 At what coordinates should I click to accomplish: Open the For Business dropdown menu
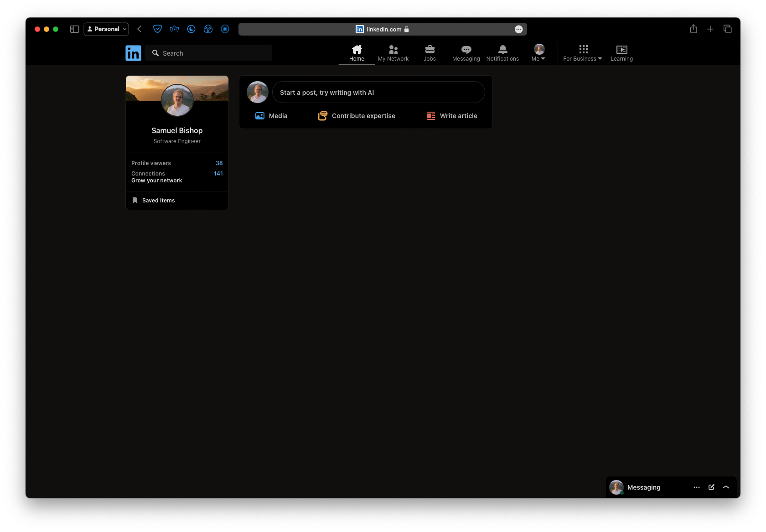pos(583,53)
